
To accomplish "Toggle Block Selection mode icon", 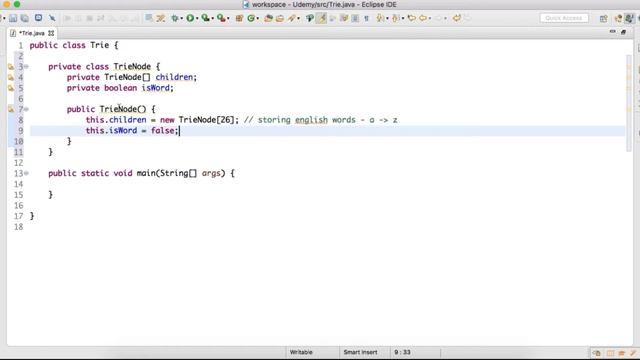I will click(x=355, y=18).
